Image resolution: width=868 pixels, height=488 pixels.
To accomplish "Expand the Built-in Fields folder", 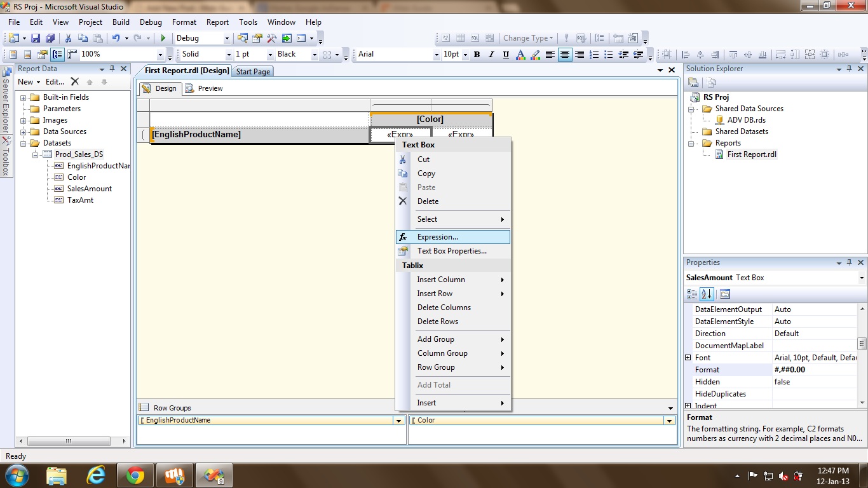I will [24, 98].
